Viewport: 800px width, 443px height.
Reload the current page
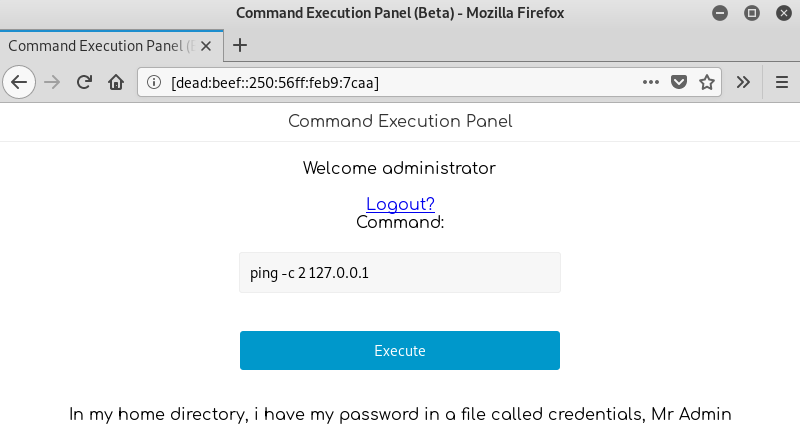coord(85,82)
